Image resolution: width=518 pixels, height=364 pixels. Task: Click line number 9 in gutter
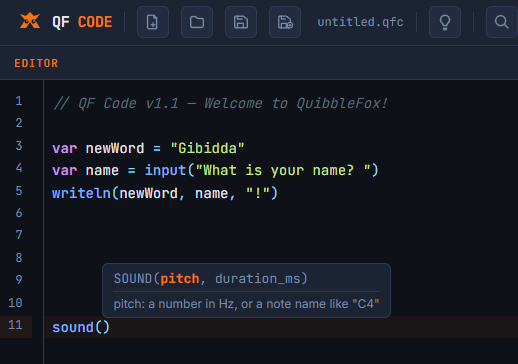(19, 279)
